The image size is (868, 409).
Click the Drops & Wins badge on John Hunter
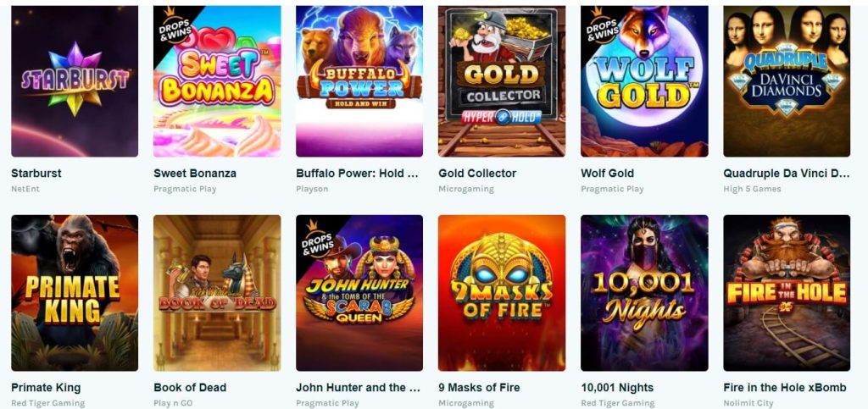tap(317, 240)
